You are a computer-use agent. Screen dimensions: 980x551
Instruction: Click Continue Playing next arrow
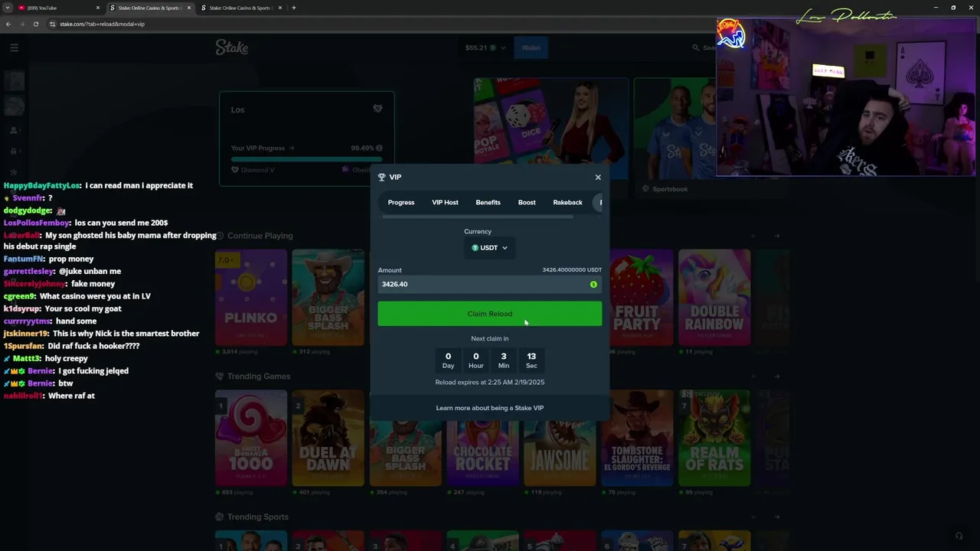tap(777, 236)
